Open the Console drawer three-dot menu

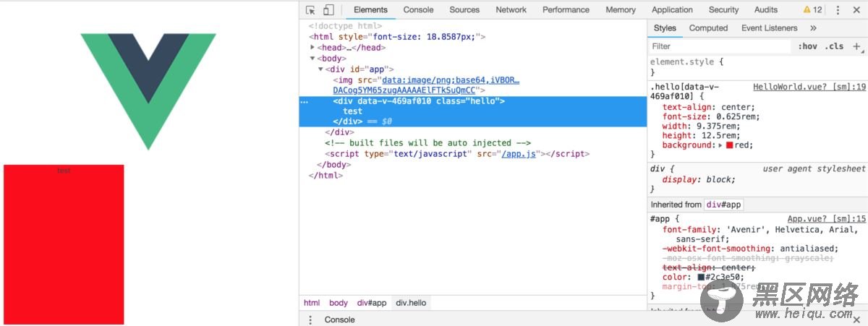310,319
